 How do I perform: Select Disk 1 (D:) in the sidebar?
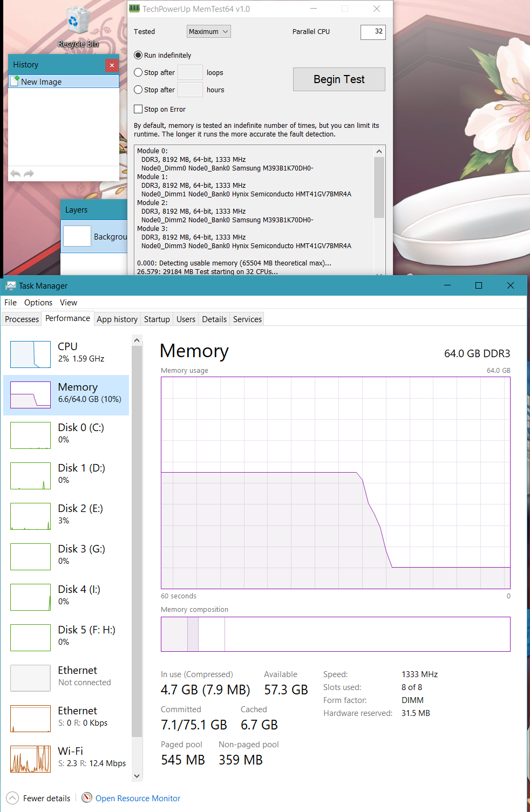click(66, 476)
